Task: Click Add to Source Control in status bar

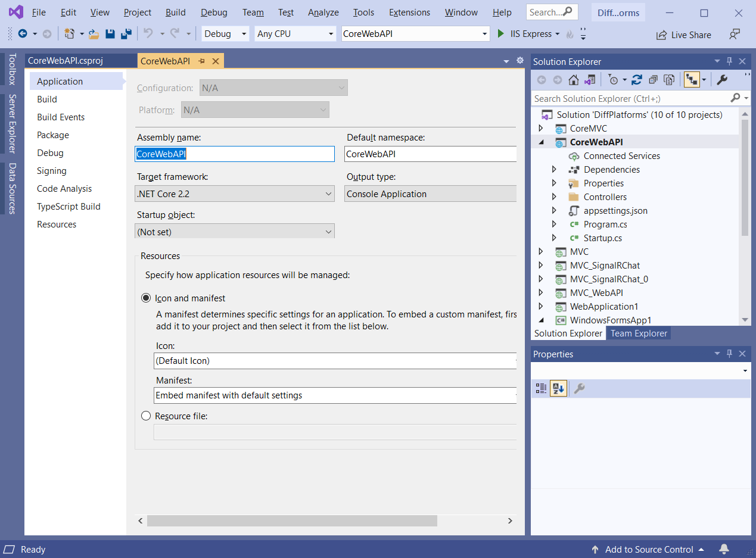Action: pyautogui.click(x=649, y=550)
